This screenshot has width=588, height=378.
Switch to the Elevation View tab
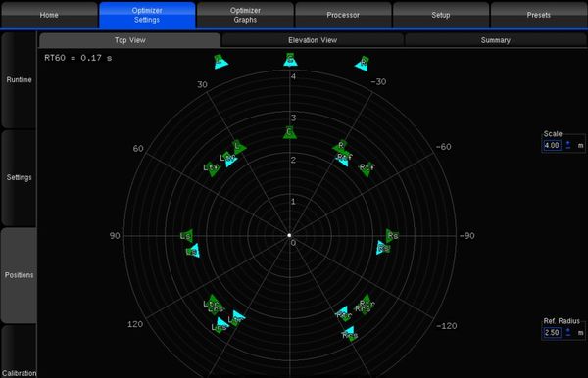313,40
